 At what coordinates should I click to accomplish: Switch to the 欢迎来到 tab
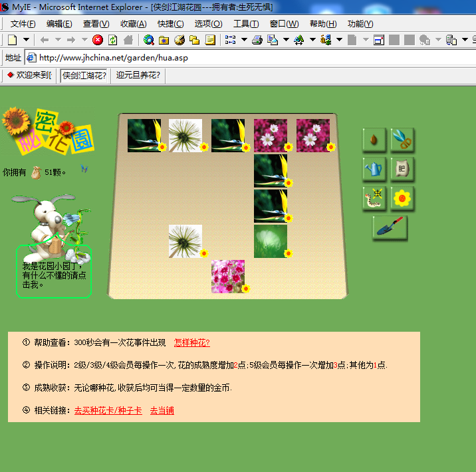pos(29,75)
